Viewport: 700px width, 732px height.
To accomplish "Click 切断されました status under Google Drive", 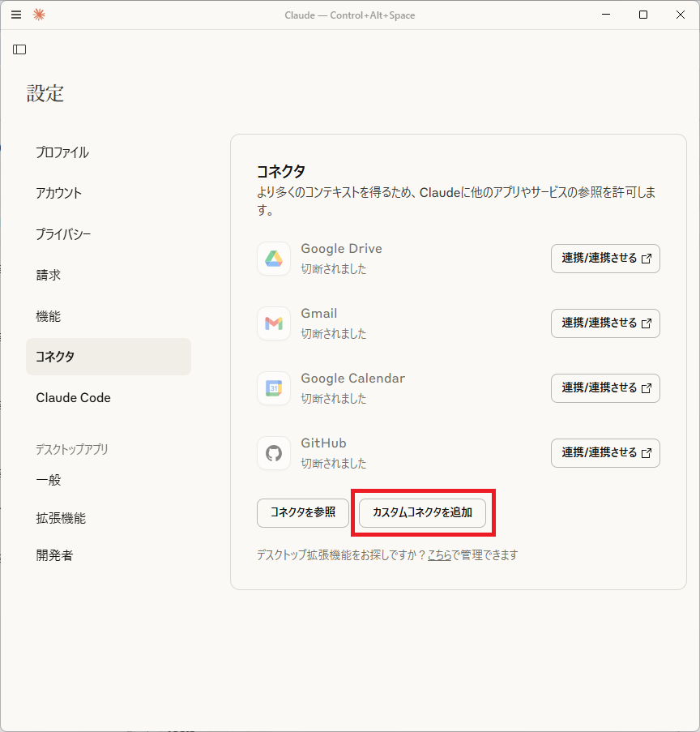I will [x=334, y=269].
